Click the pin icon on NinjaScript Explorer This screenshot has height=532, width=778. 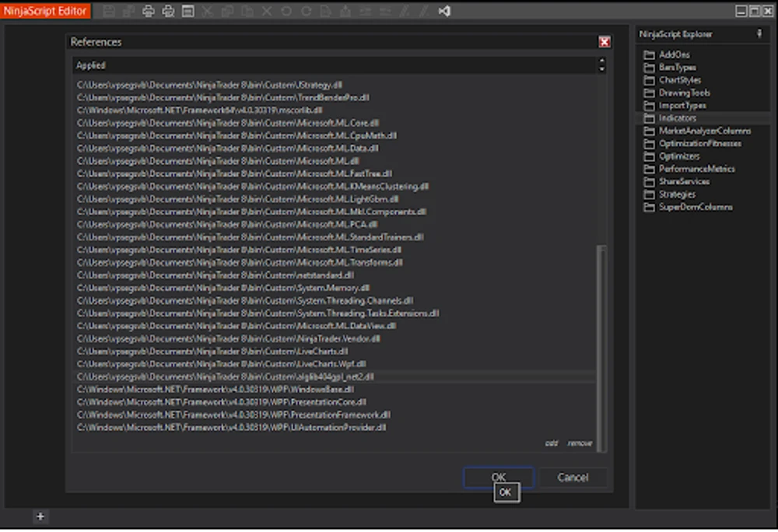pos(759,33)
